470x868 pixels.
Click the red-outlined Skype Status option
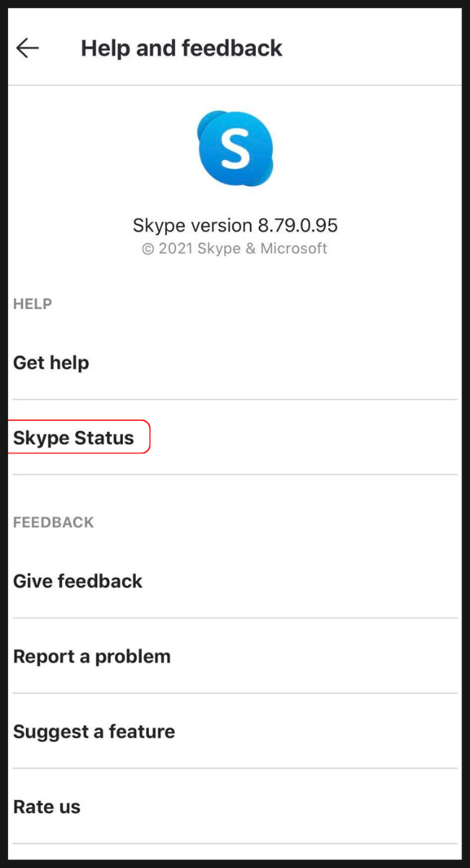point(73,437)
